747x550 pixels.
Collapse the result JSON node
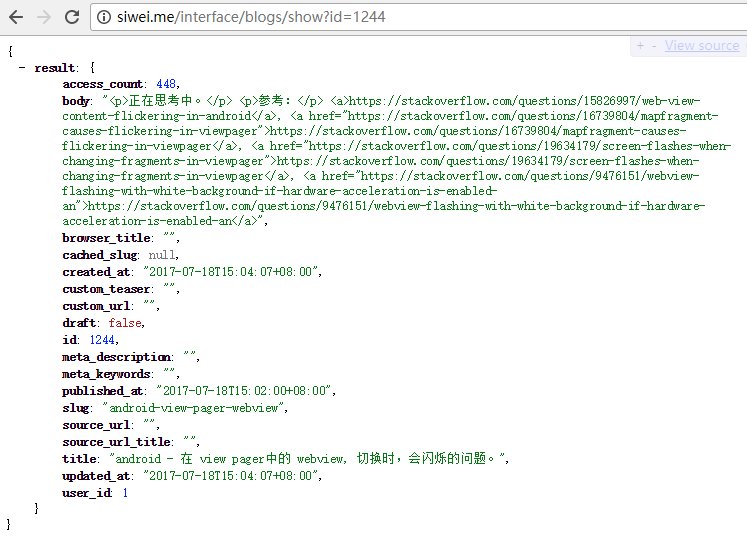[x=22, y=68]
